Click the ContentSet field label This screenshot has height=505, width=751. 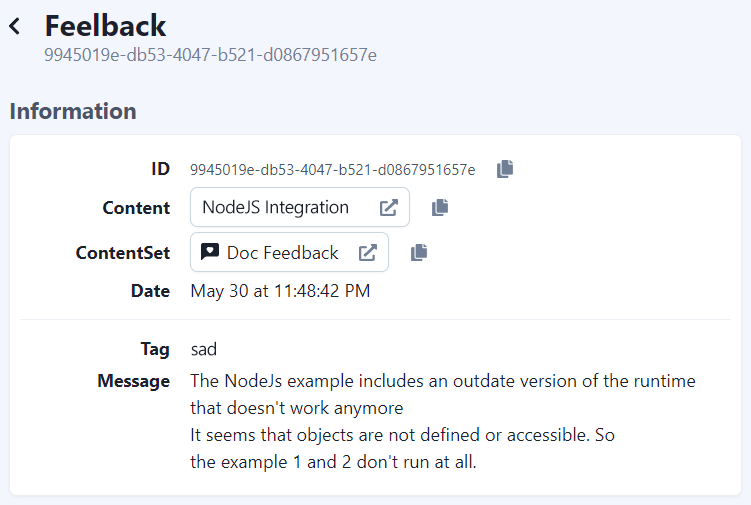click(123, 252)
